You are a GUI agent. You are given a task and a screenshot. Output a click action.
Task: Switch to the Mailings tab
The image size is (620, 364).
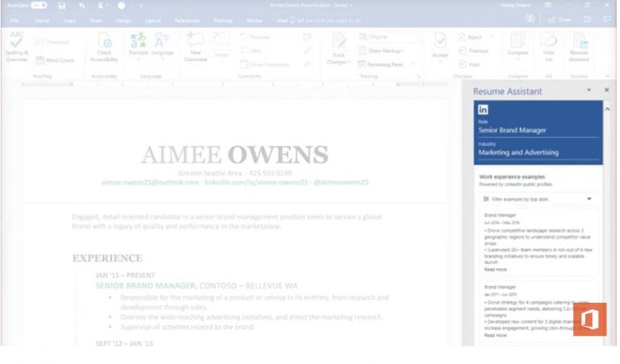click(x=222, y=20)
